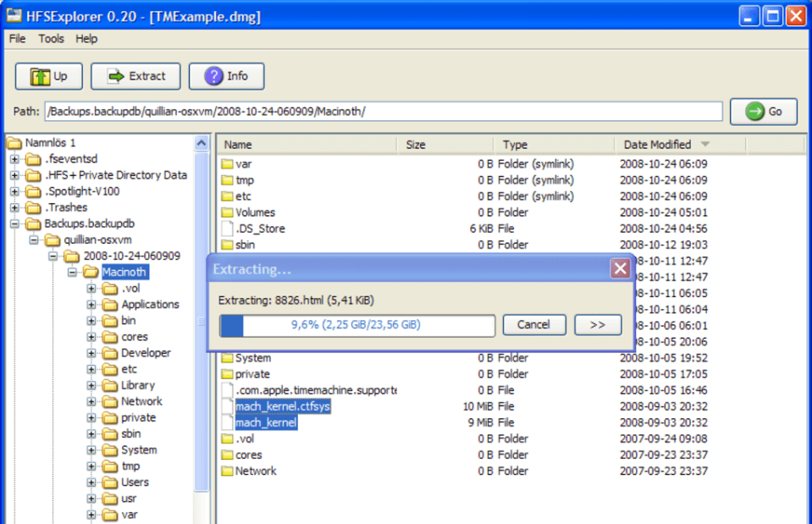The height and width of the screenshot is (524, 812).
Task: Click the .com.apple.timemachine.supported file icon
Action: point(227,390)
